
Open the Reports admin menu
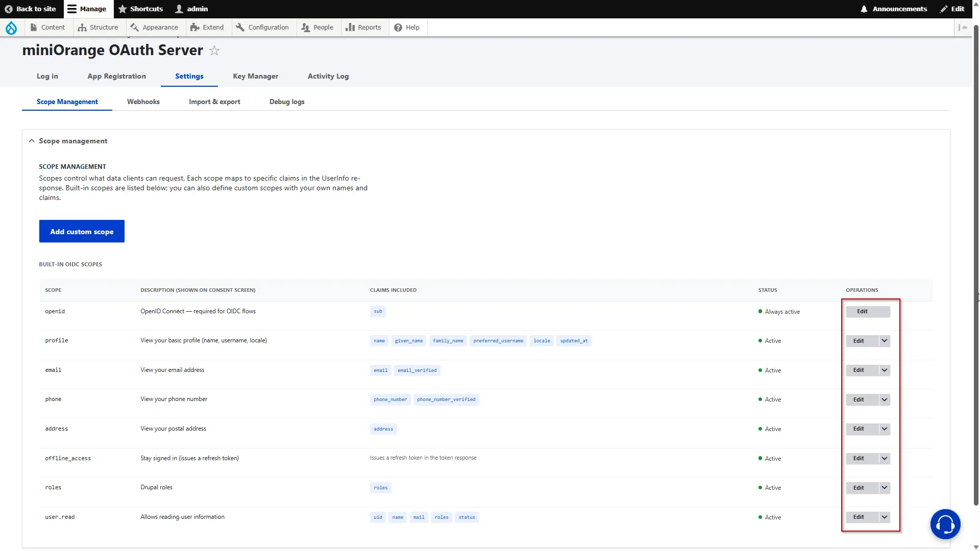tap(363, 28)
